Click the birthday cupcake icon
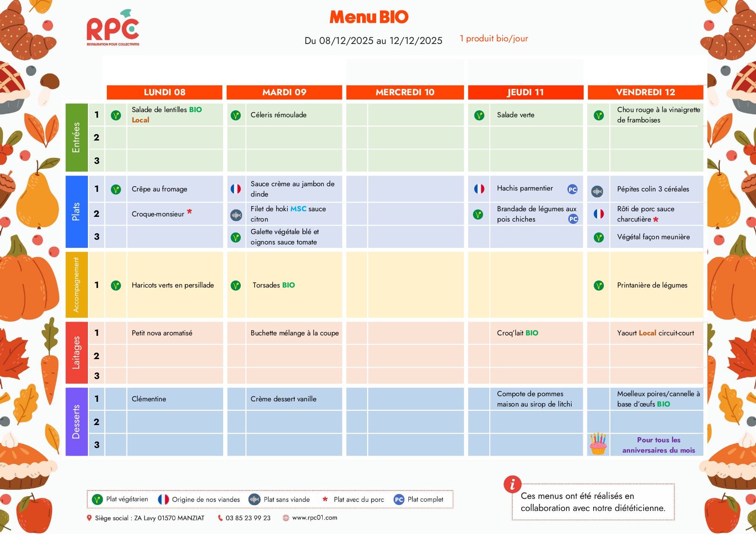This screenshot has height=535, width=756. [598, 444]
